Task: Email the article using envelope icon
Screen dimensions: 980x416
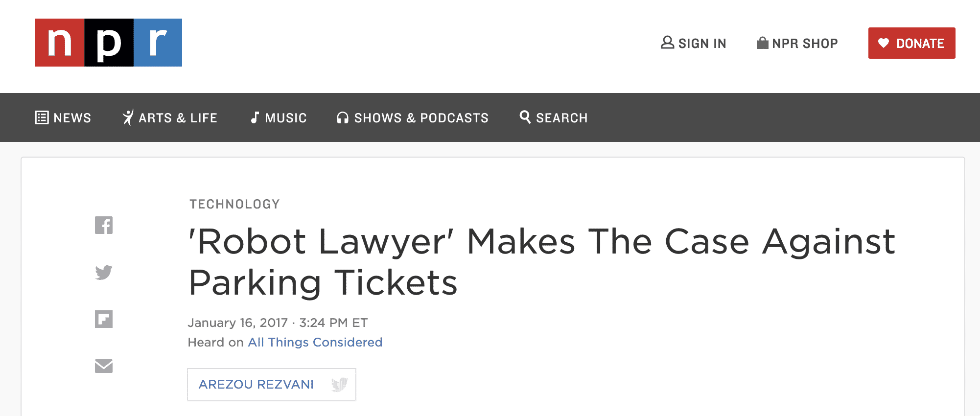Action: pos(104,366)
